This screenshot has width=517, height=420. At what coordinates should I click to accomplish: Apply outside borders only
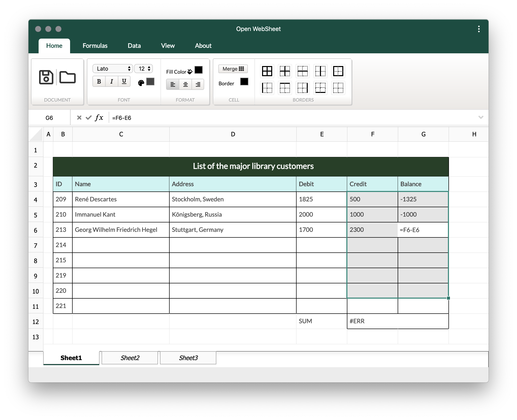click(338, 71)
